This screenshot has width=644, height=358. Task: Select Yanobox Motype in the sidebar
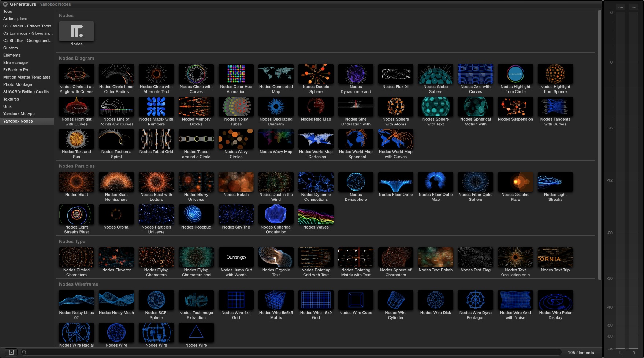[x=19, y=114]
